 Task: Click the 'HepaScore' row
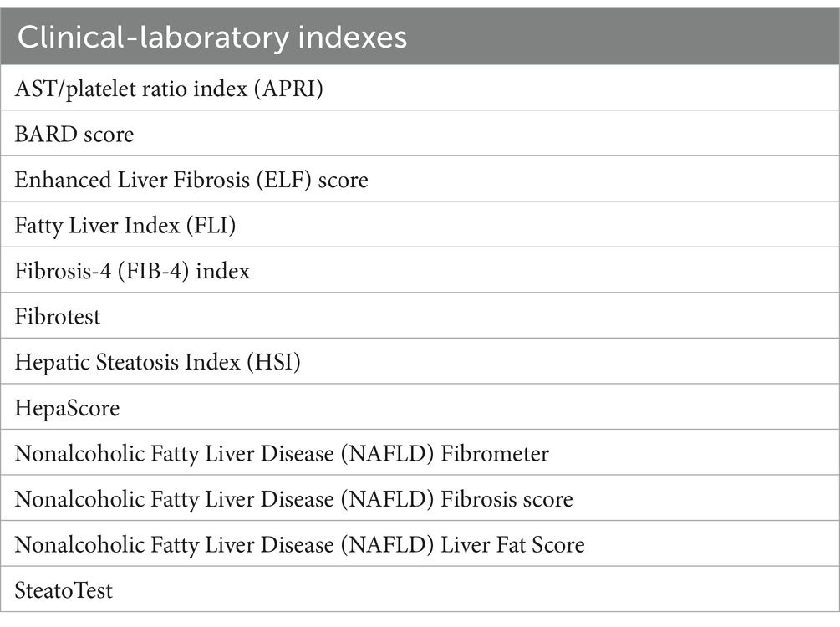pyautogui.click(x=420, y=407)
